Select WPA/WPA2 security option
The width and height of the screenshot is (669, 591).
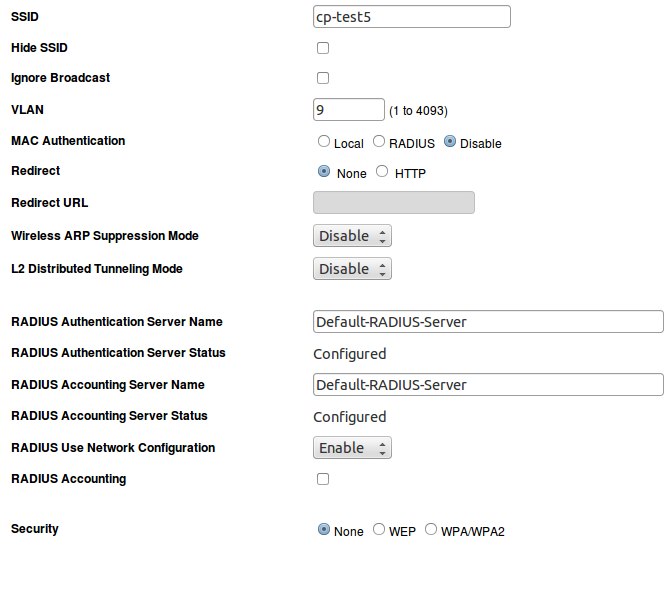(431, 530)
